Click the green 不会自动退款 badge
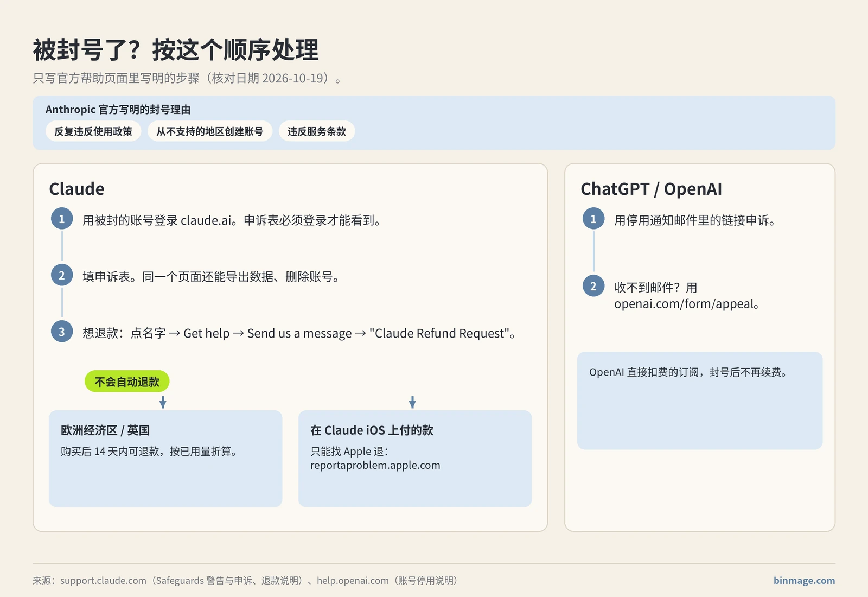 [127, 382]
